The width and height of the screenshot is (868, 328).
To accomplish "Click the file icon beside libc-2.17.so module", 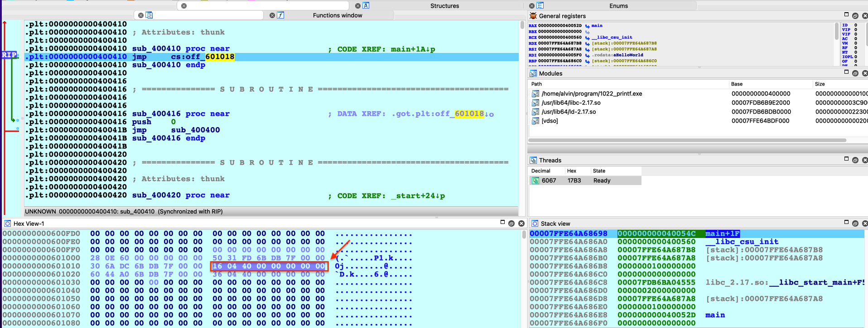I will point(535,103).
